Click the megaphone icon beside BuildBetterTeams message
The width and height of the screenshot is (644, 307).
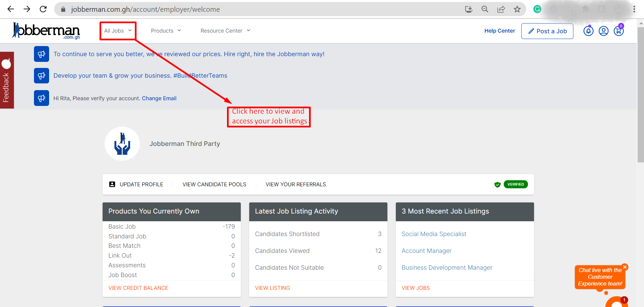coord(41,76)
